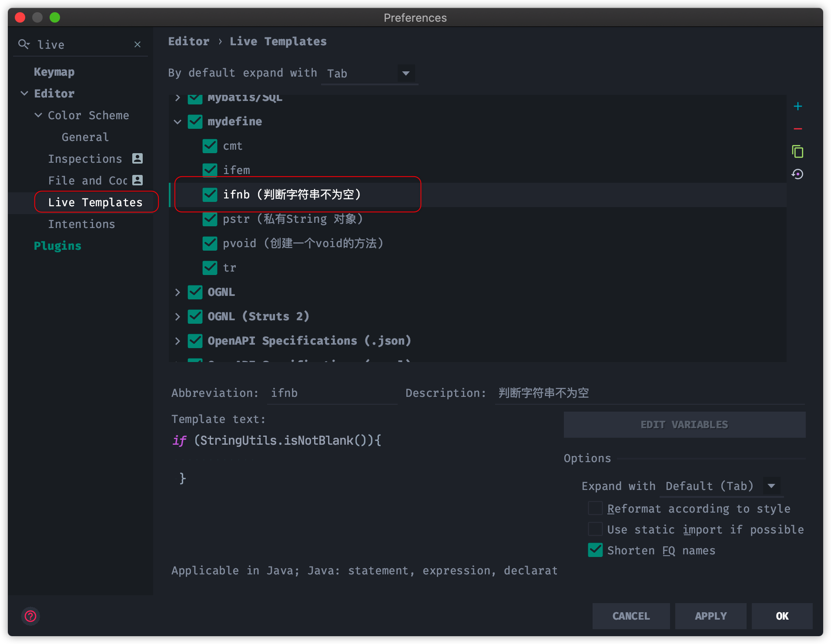This screenshot has width=831, height=644.
Task: Click the profile icon beside Inspections
Action: (x=137, y=158)
